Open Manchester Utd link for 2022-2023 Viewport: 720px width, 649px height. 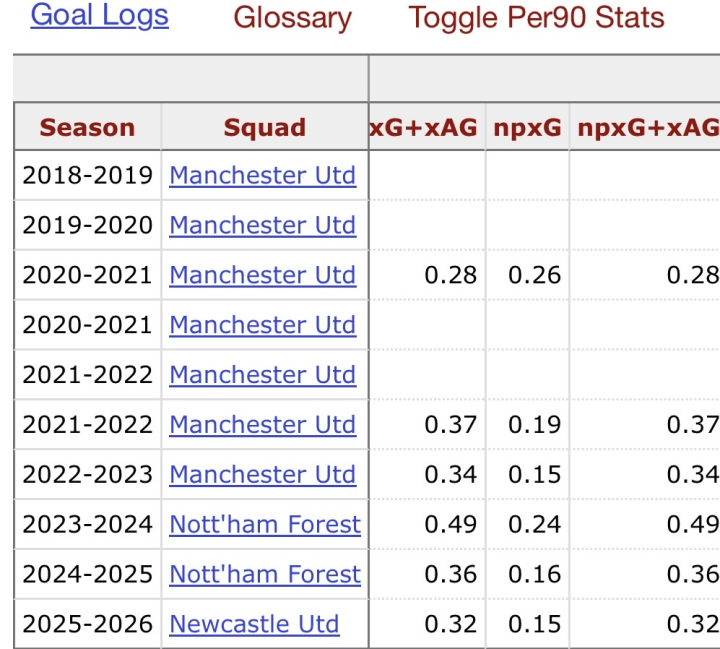(263, 474)
